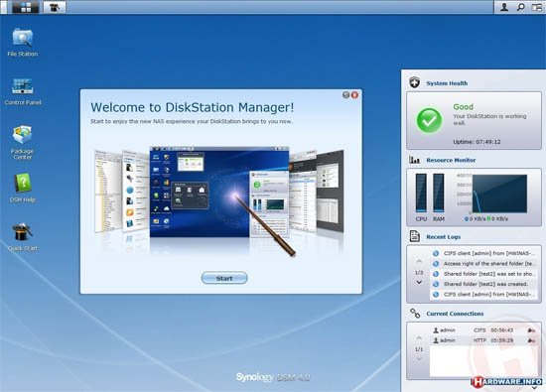Open the Control Panel icon
The height and width of the screenshot is (392, 546).
[23, 91]
